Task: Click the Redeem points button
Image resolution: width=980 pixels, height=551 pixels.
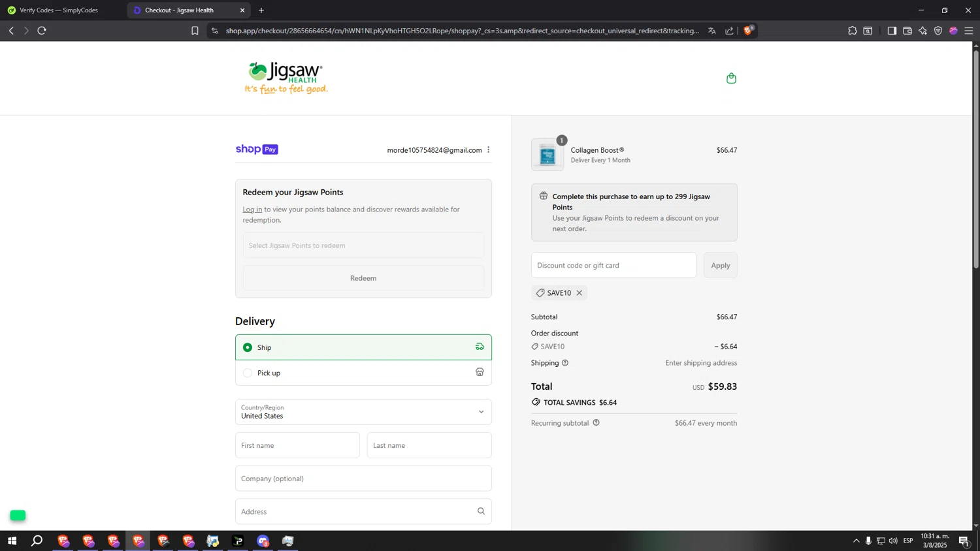Action: coord(363,278)
